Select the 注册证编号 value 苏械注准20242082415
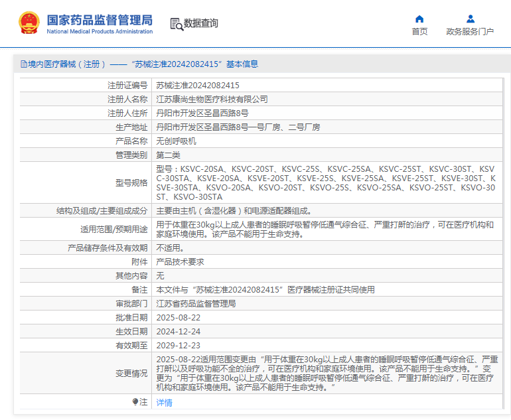 [197, 86]
